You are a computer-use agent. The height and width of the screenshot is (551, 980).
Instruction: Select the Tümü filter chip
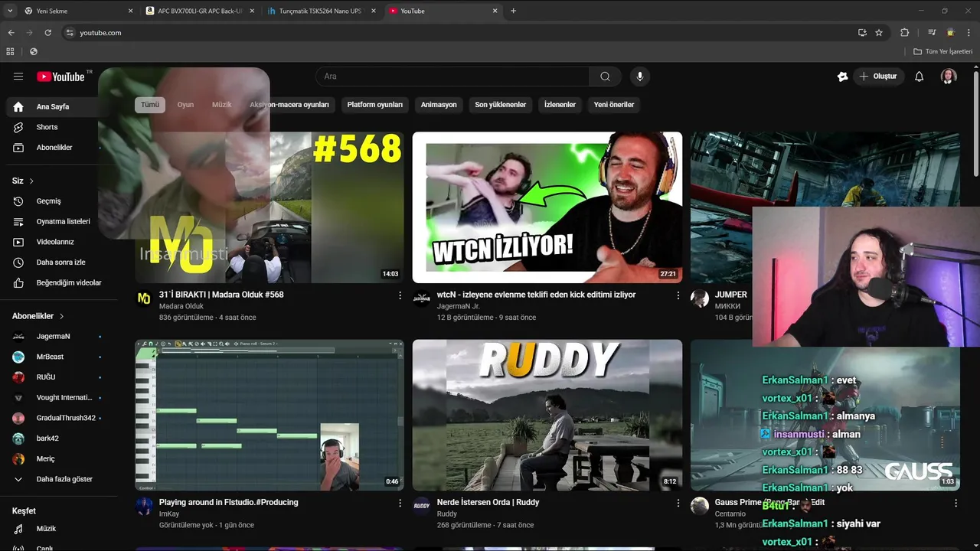coord(150,105)
